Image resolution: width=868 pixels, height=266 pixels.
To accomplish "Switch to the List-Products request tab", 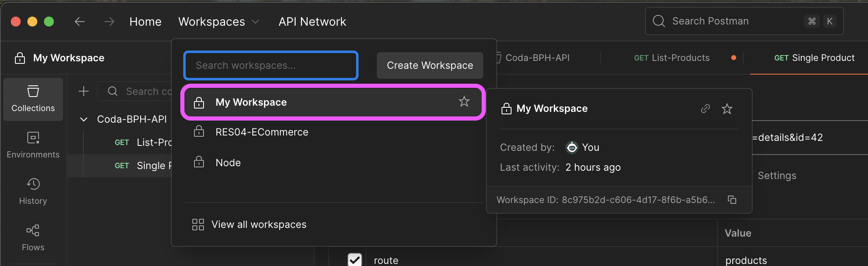I will point(672,58).
